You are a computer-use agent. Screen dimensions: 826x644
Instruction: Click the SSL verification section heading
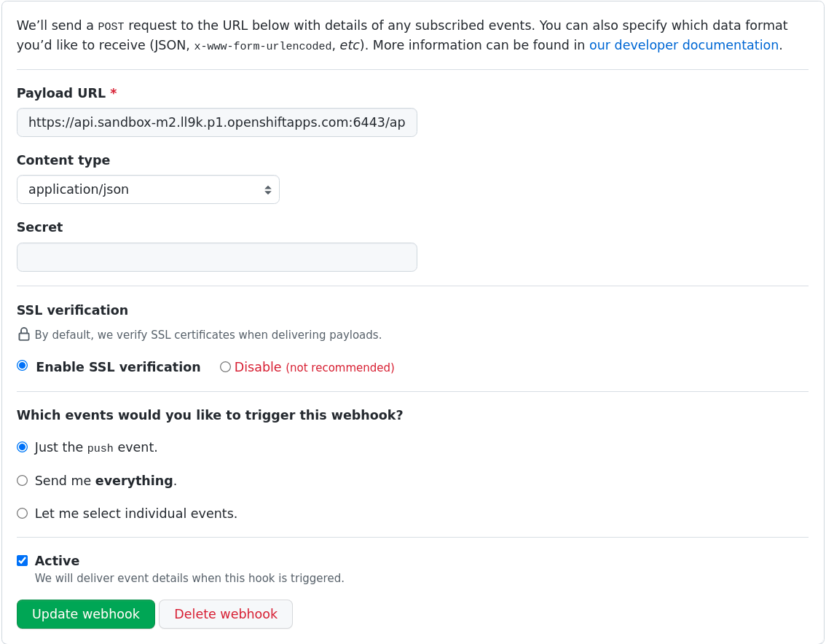click(x=72, y=310)
